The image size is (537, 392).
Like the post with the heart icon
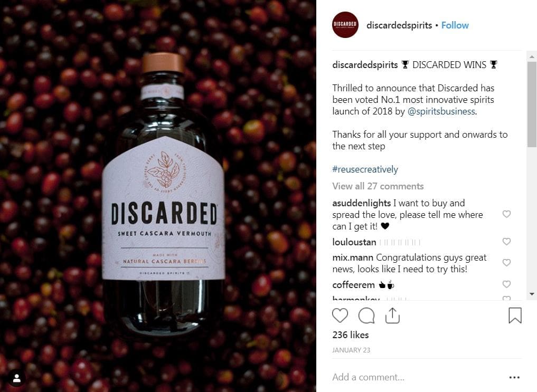point(340,315)
